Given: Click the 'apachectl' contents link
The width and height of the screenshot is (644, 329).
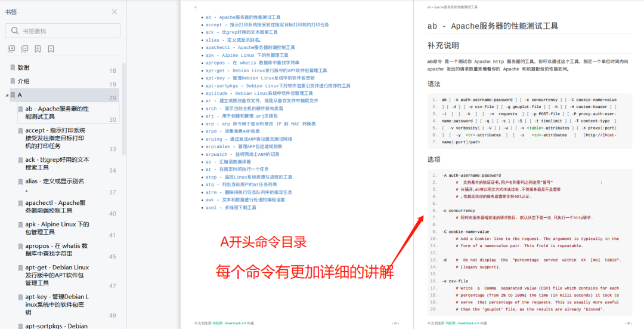Looking at the screenshot, I should click(x=250, y=47).
